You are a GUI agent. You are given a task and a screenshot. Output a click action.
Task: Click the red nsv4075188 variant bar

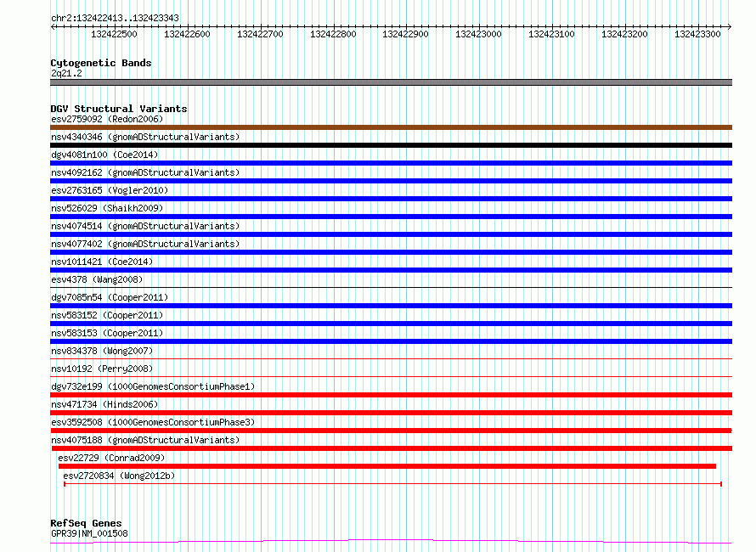click(x=391, y=448)
